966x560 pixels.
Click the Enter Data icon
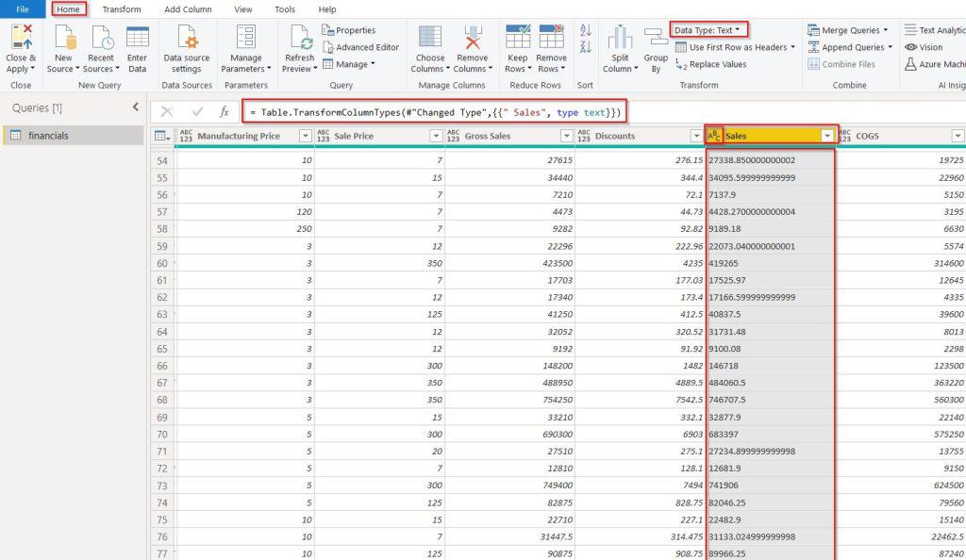[x=138, y=37]
